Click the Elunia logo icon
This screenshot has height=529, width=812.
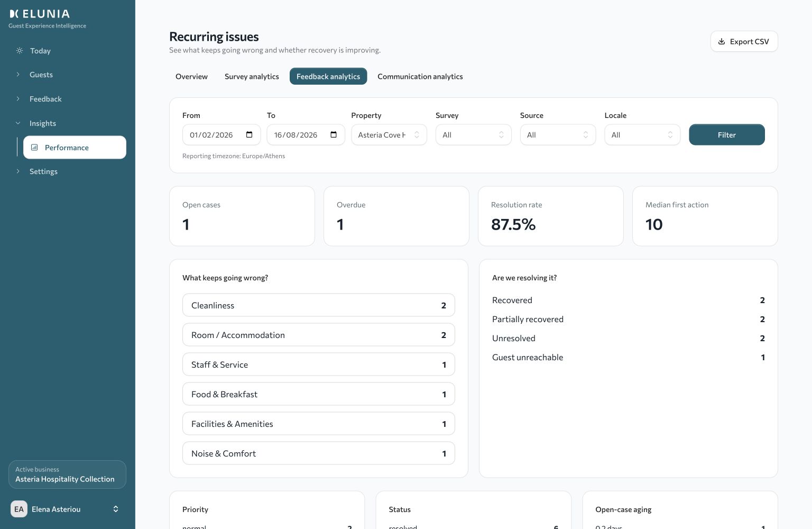(x=14, y=14)
